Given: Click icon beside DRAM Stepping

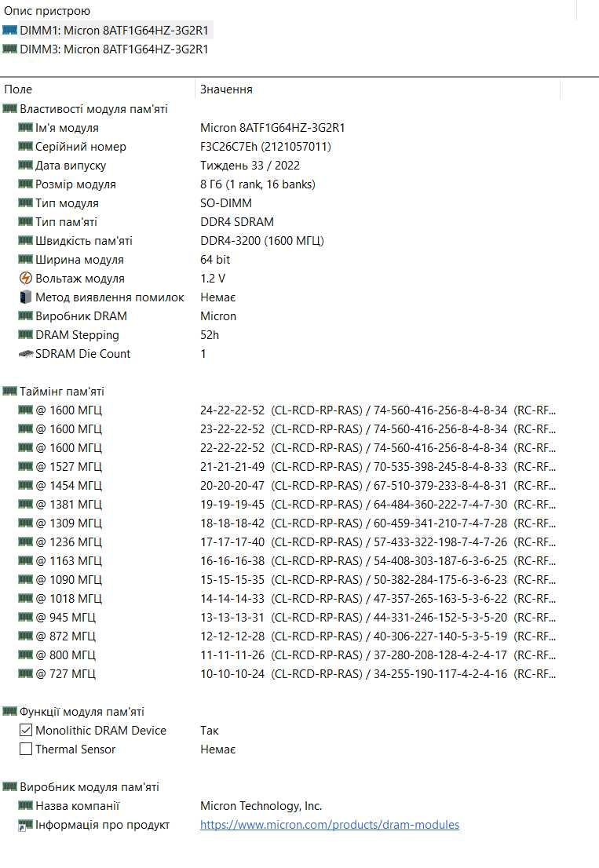Looking at the screenshot, I should coord(25,334).
